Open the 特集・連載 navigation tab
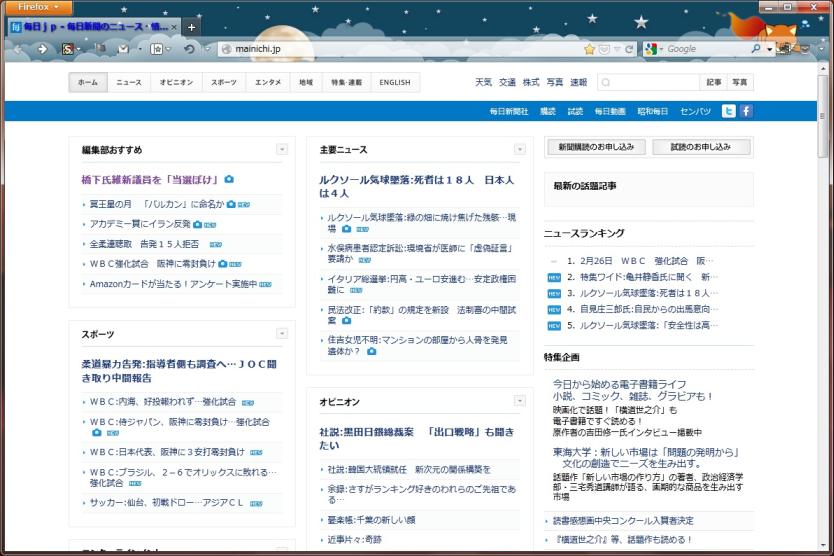 tap(347, 82)
